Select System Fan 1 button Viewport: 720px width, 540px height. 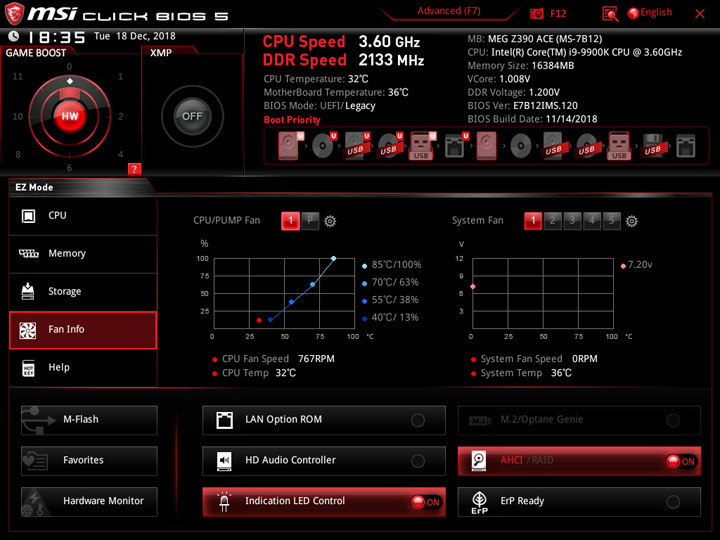click(533, 221)
